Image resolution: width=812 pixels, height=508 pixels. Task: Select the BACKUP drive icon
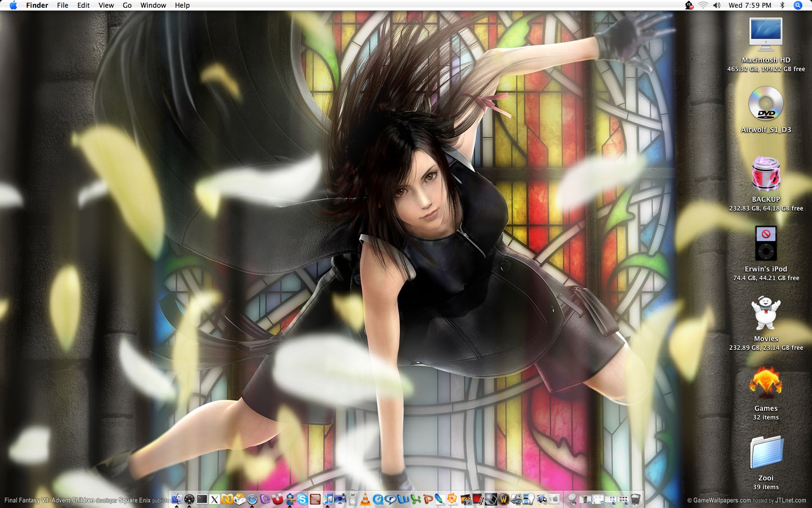coord(766,173)
